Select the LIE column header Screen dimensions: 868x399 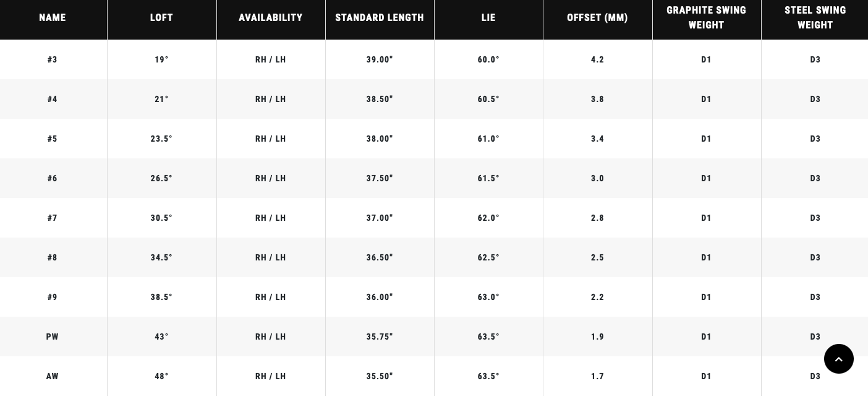point(488,18)
